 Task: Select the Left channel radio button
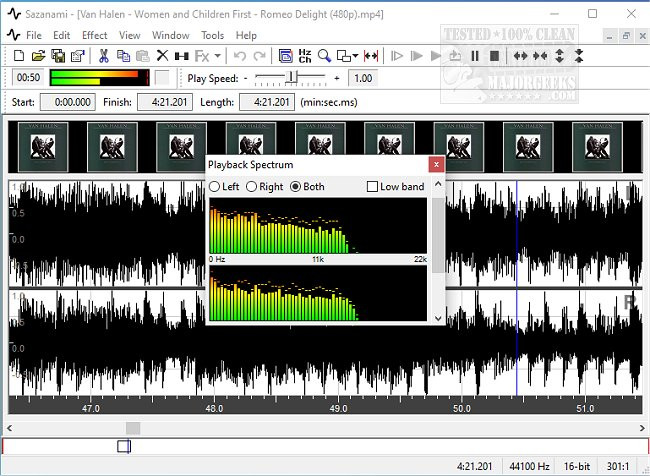[214, 187]
